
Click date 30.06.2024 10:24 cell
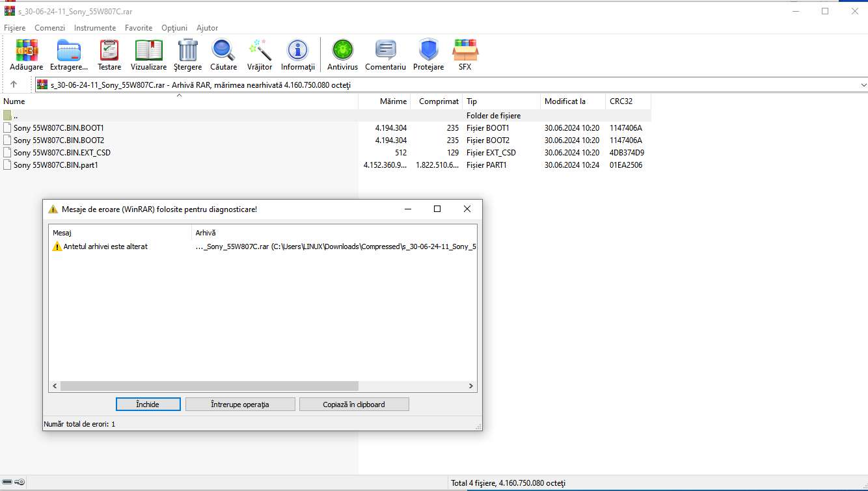[572, 165]
